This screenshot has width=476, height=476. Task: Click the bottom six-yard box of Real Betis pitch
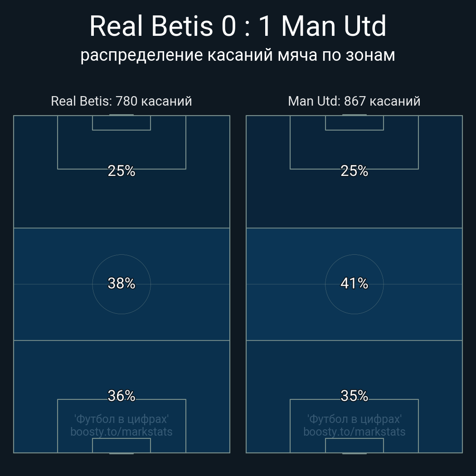121,445
